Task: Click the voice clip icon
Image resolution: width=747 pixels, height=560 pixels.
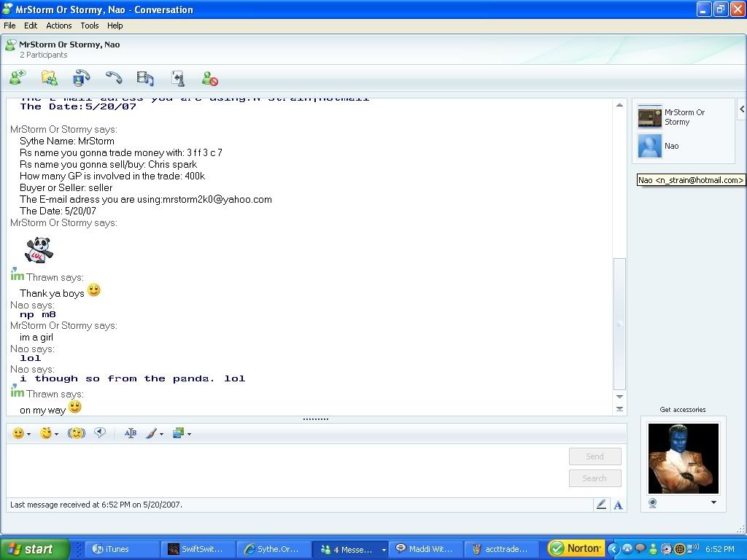Action: (x=100, y=432)
